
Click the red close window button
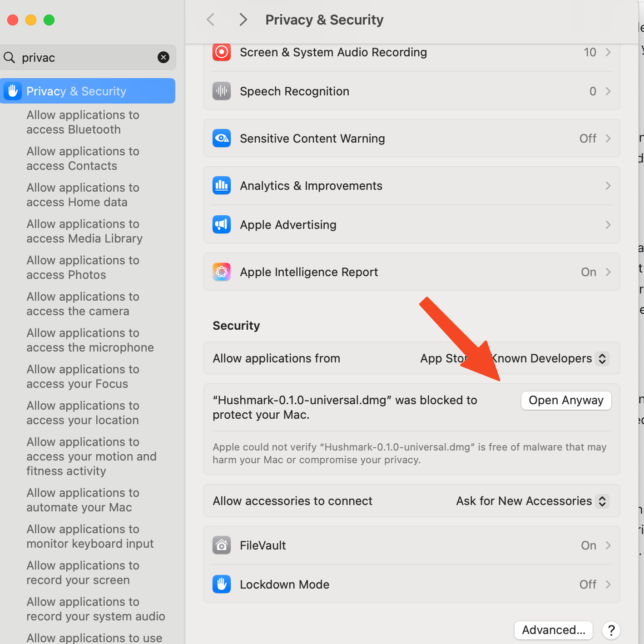click(x=13, y=20)
